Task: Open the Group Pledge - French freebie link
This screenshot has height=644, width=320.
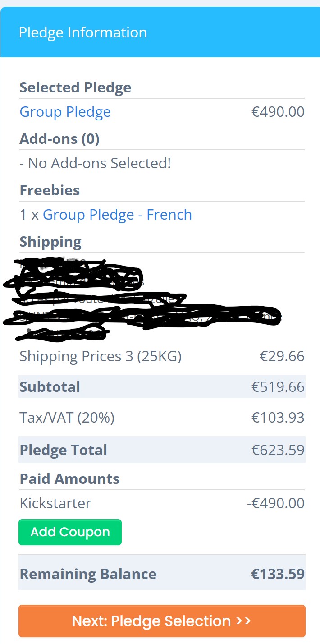Action: [x=117, y=215]
